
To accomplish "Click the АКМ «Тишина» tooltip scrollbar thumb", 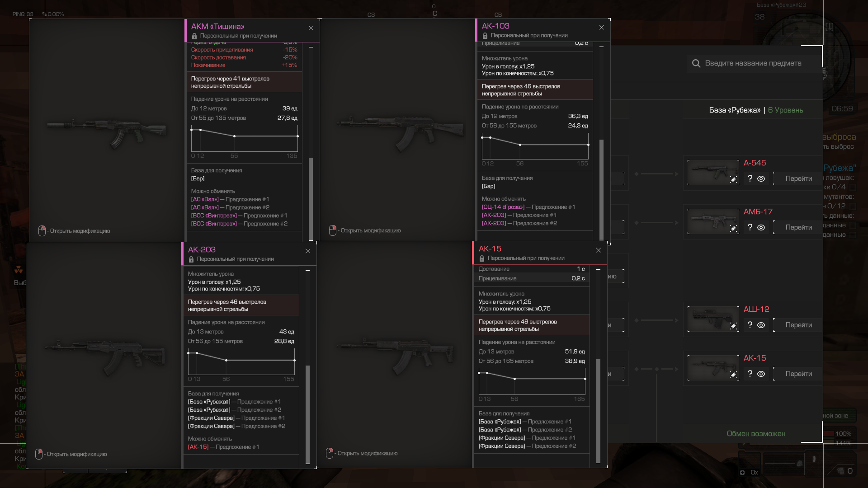I will 311,199.
